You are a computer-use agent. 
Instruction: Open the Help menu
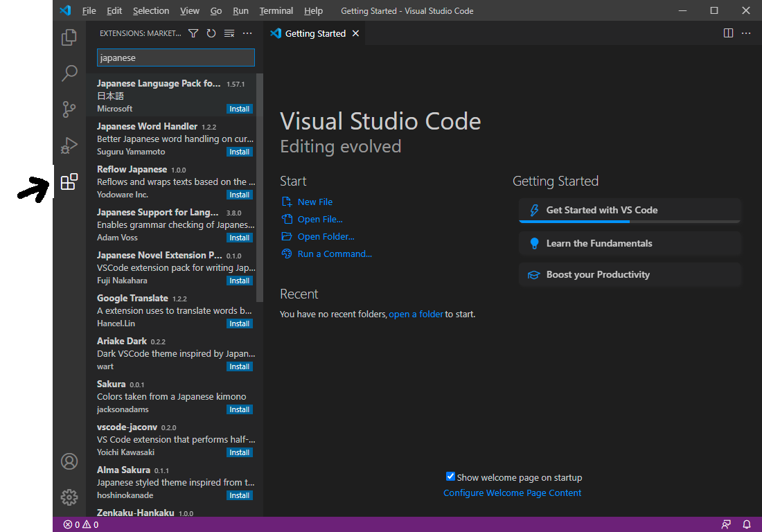[x=313, y=10]
